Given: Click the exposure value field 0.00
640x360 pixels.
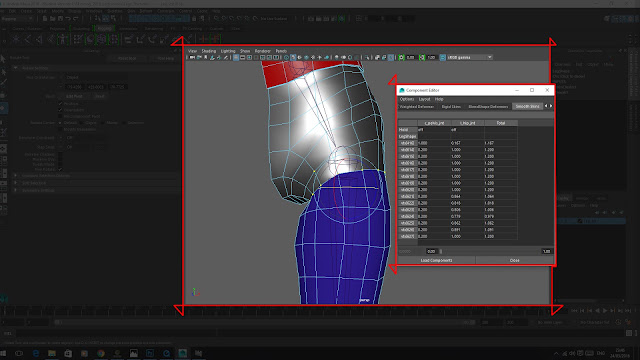Looking at the screenshot, I should [411, 58].
